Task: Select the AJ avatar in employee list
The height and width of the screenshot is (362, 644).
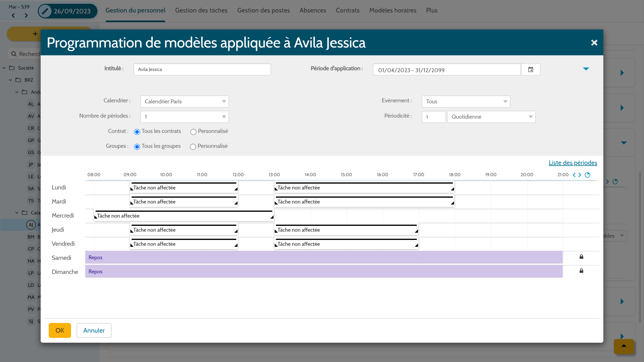Action: [31, 225]
